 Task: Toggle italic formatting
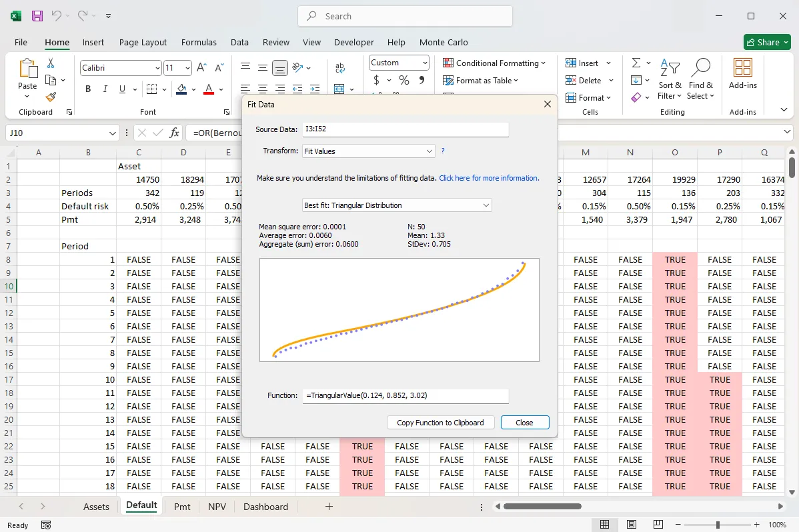pyautogui.click(x=103, y=88)
